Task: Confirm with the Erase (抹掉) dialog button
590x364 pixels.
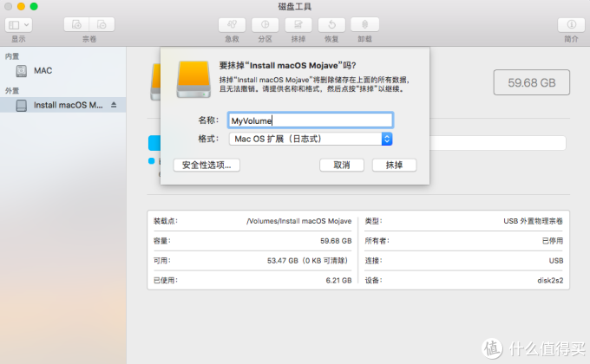Action: coord(394,165)
